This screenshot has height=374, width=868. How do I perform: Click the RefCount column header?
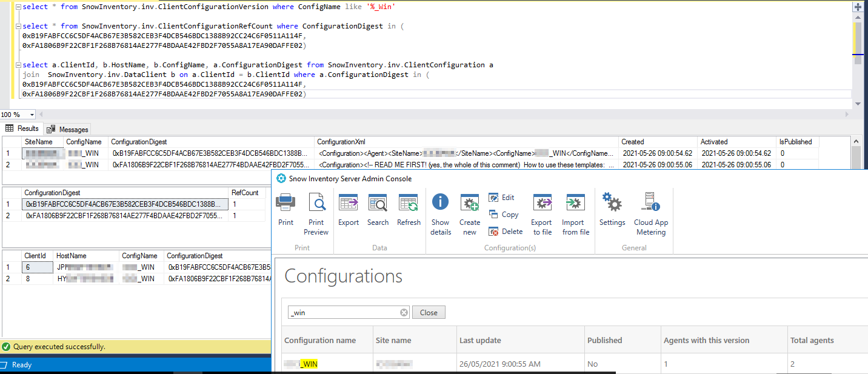tap(247, 193)
